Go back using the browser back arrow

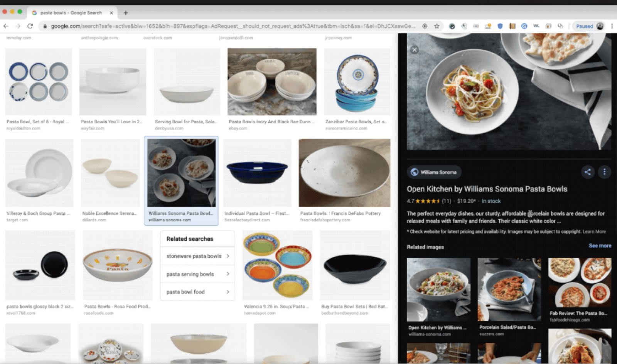coord(6,26)
